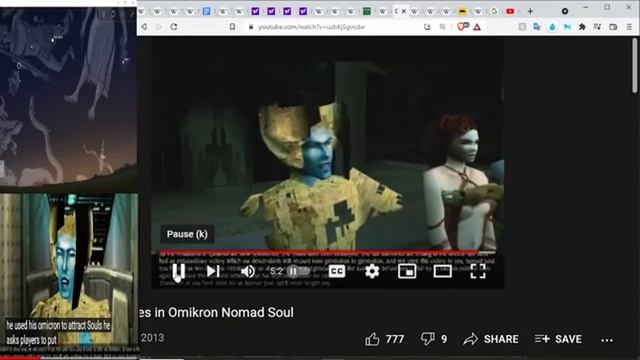Click the round dark icon beside the new-tab button
640x360 pixels.
click(x=564, y=11)
